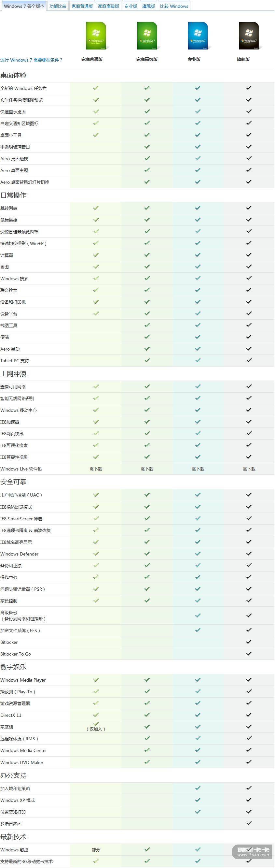Screen dimensions: 275x868
Task: Click 家庭普通版 checkmark for 桌面小工具
Action: [96, 135]
